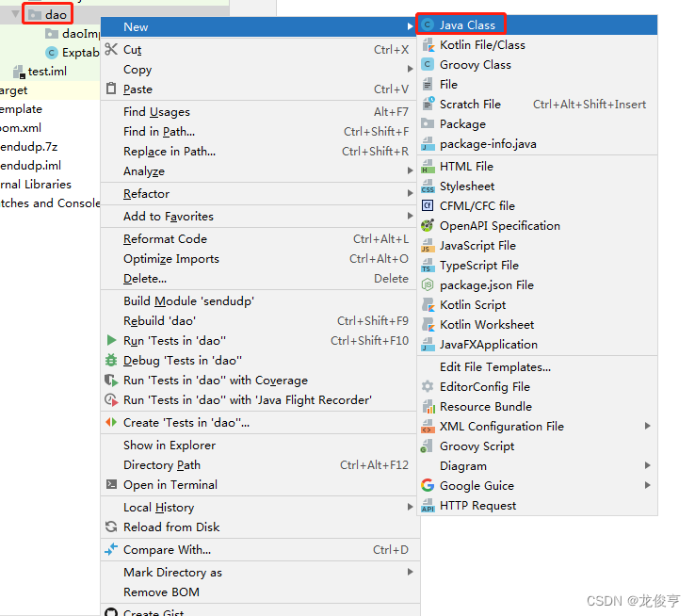The height and width of the screenshot is (616, 695).
Task: Click the EditorConfig gear icon
Action: pyautogui.click(x=428, y=386)
